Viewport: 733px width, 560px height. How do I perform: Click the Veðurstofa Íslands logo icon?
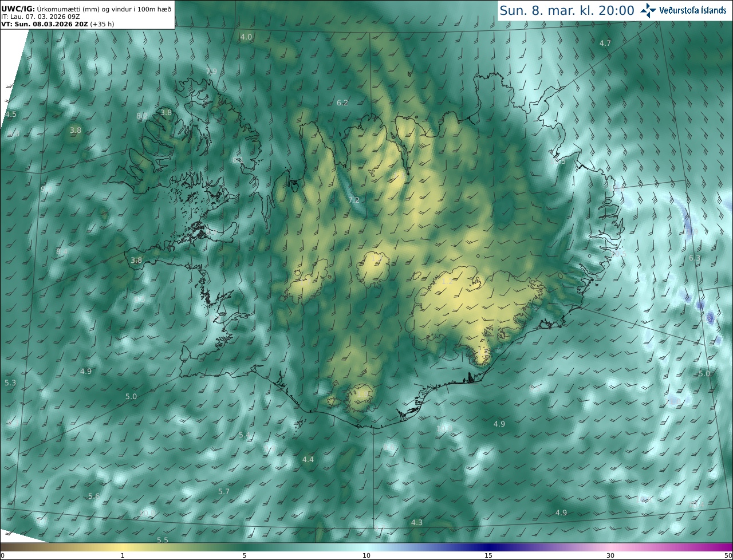(648, 10)
